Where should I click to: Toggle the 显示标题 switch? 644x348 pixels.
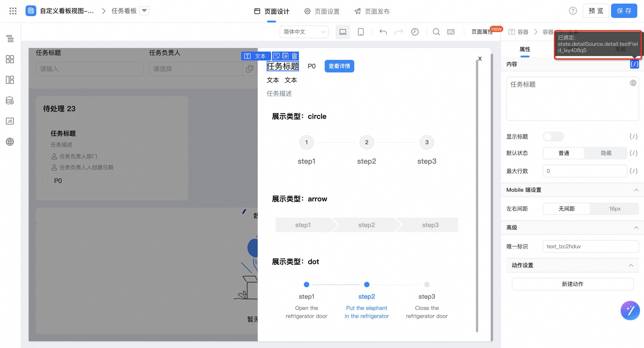coord(553,137)
